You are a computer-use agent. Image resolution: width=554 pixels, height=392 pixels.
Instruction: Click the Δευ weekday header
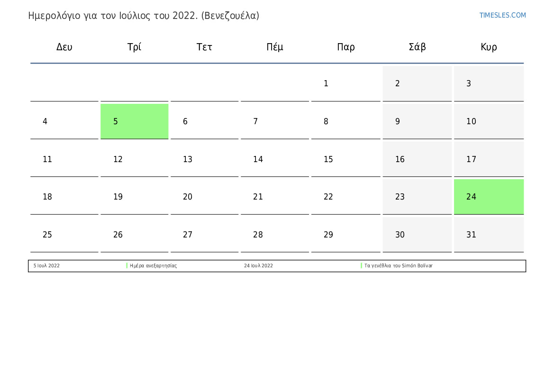point(64,47)
